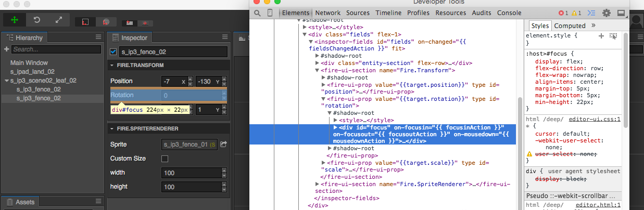Viewport: 644px width, 210px height.
Task: Expand the entity-section div node
Action: 318,63
